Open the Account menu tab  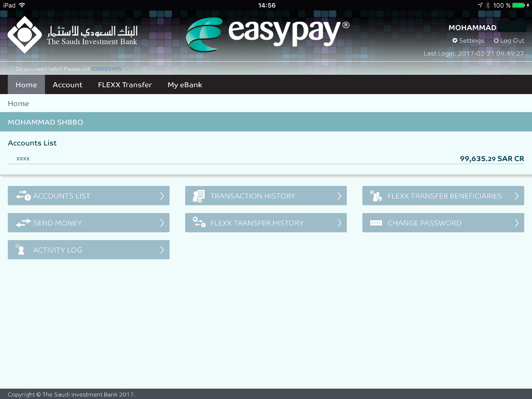[67, 85]
